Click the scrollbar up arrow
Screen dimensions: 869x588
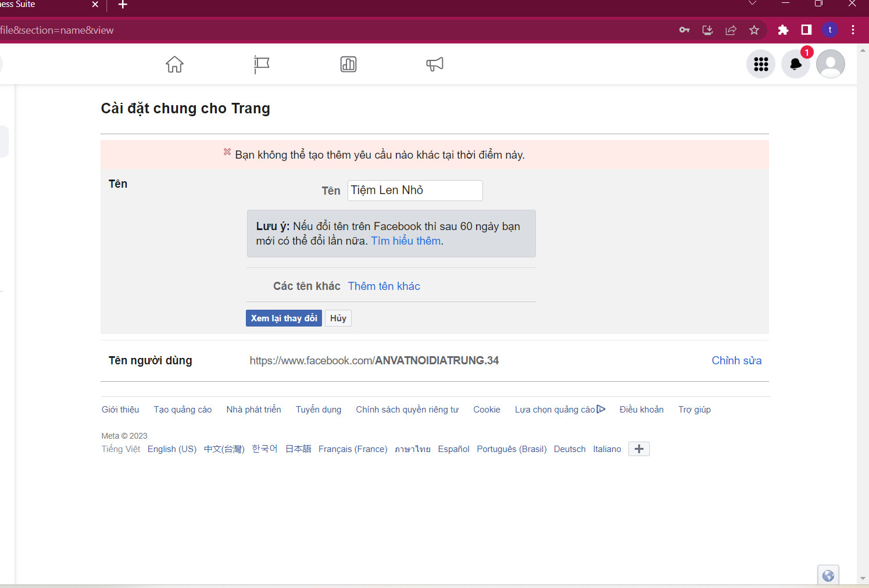point(863,50)
